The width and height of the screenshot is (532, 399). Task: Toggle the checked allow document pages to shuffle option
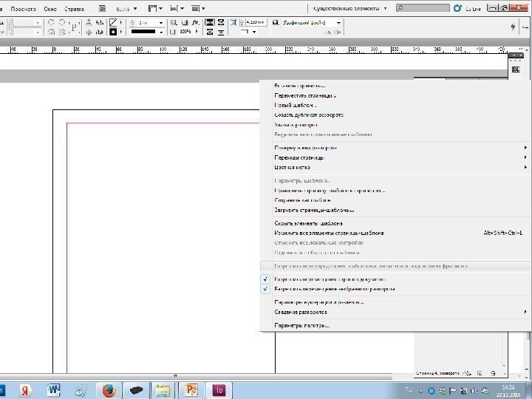click(x=395, y=279)
